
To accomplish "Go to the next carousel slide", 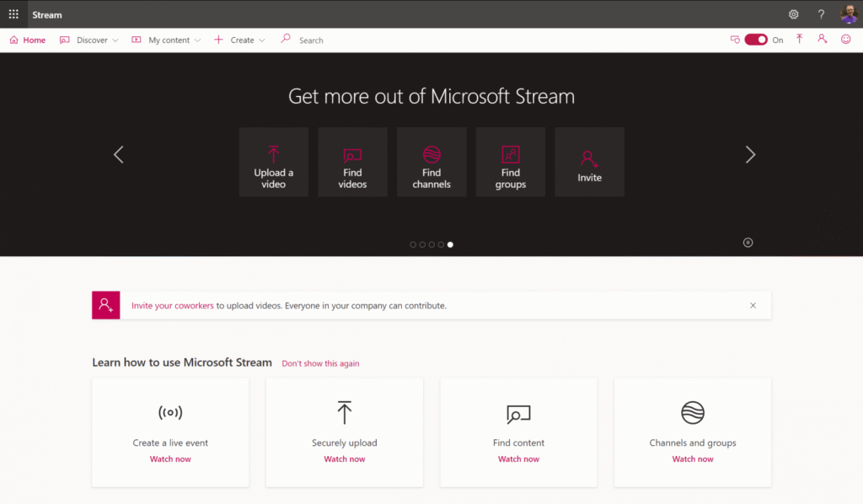I will point(750,154).
